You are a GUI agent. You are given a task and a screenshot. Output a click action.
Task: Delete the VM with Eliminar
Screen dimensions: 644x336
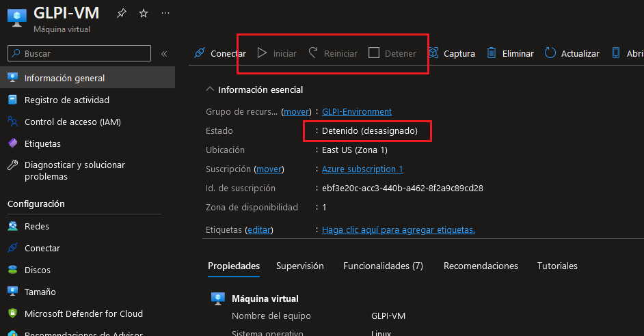tap(510, 53)
